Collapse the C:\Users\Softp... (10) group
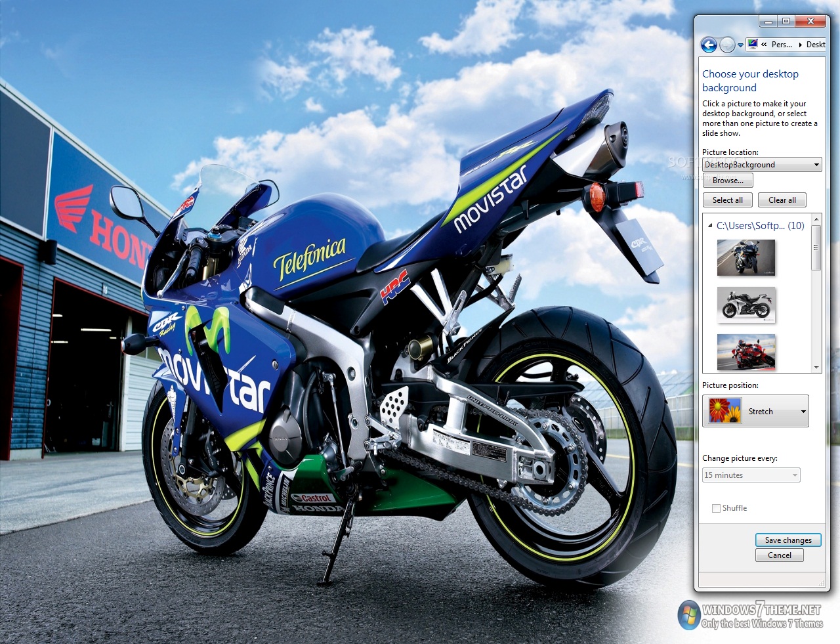Screen dimensions: 840x644 pos(710,226)
